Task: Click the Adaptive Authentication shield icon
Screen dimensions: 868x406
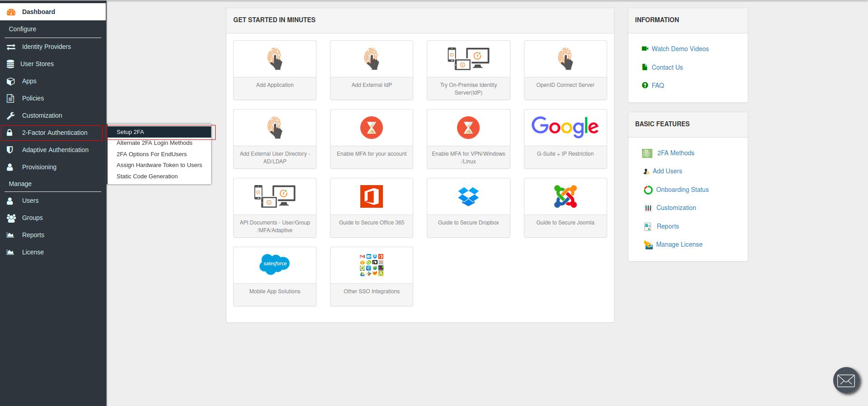Action: pyautogui.click(x=10, y=150)
